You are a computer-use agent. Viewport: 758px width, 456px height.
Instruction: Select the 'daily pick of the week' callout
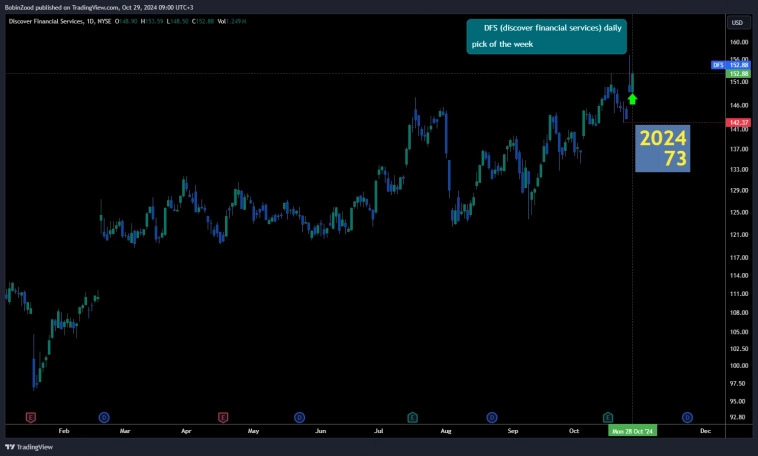[x=546, y=36]
